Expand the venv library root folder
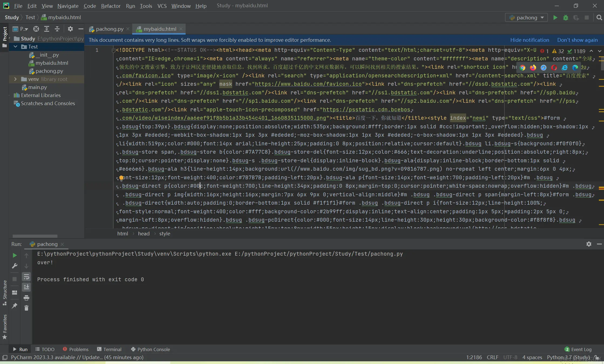 [x=15, y=79]
